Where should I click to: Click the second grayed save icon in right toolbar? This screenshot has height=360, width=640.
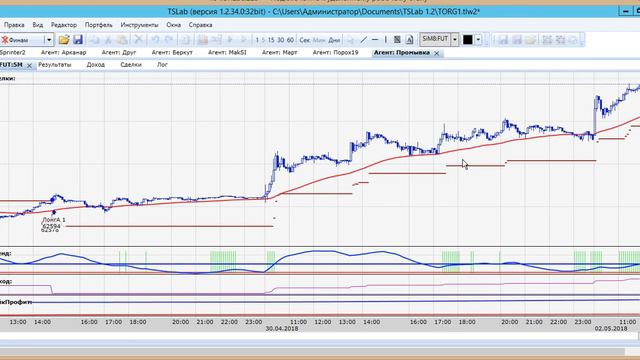pos(517,40)
